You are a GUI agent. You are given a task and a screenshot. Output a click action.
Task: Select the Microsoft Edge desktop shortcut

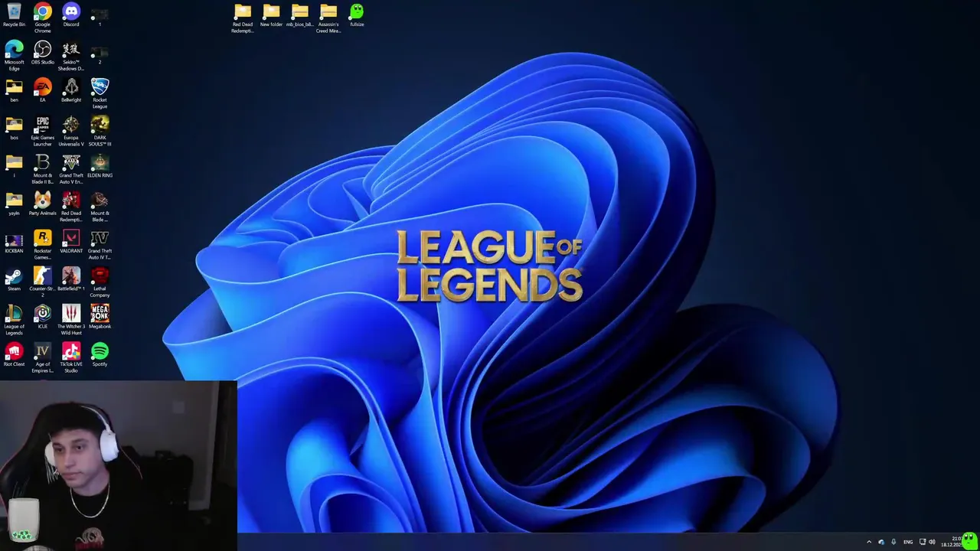(14, 56)
